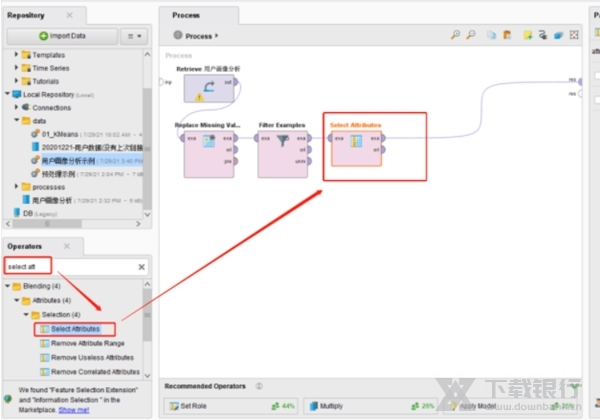Collapse the Local Repository node
The width and height of the screenshot is (600, 420).
click(7, 94)
